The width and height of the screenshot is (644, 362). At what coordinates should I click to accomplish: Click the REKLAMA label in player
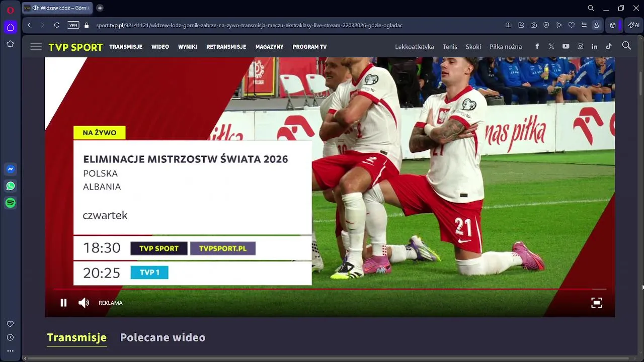tap(111, 303)
